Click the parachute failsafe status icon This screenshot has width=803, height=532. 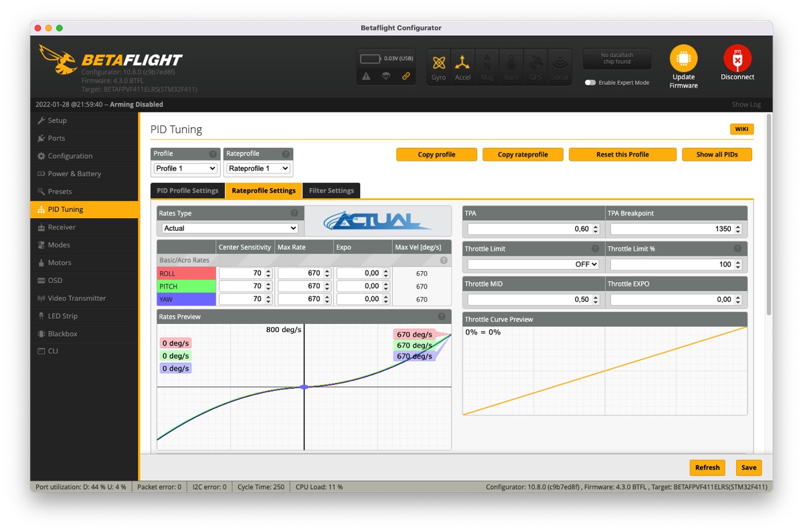click(386, 76)
